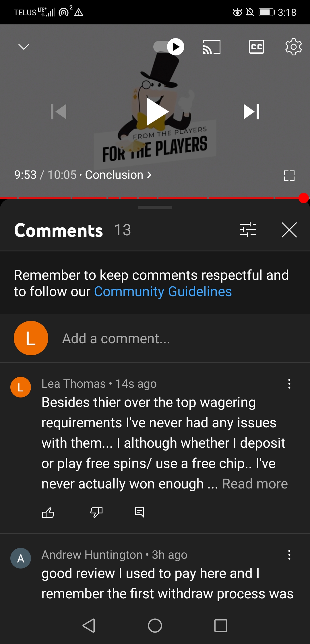Collapse the video player with down chevron

24,46
